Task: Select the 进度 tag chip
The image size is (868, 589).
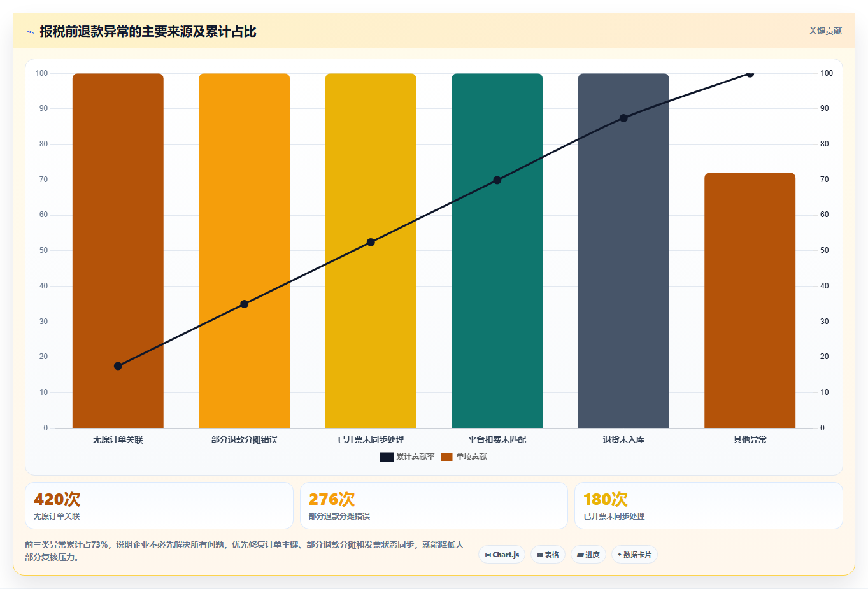Action: [x=588, y=555]
